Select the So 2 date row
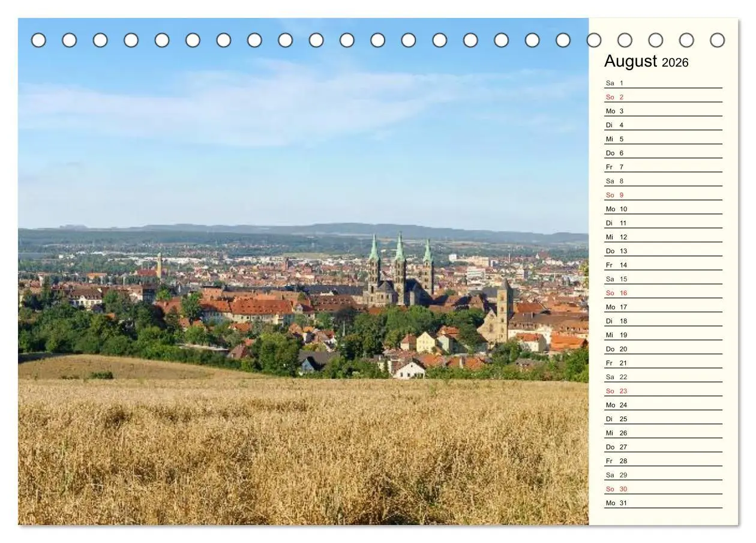This screenshot has height=543, width=756. 663,97
